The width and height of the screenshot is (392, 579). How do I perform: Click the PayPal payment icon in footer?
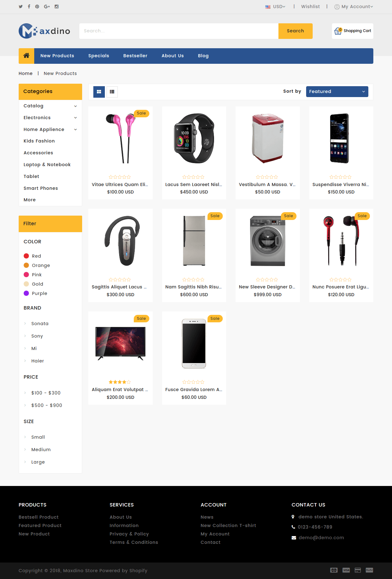369,570
